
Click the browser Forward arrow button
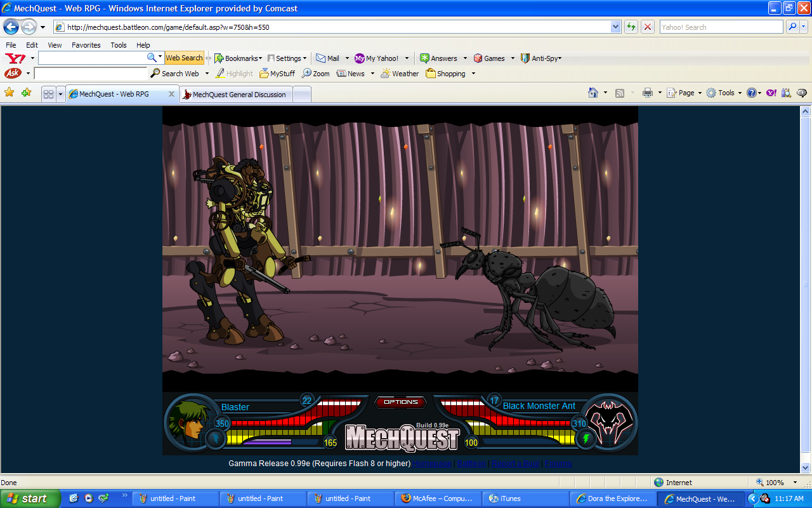(x=29, y=27)
